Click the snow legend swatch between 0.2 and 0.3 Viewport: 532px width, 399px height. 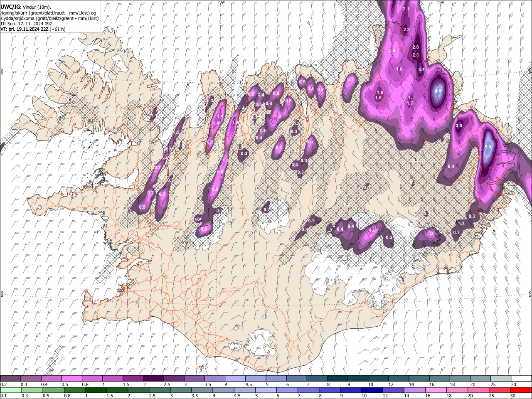click(10, 379)
